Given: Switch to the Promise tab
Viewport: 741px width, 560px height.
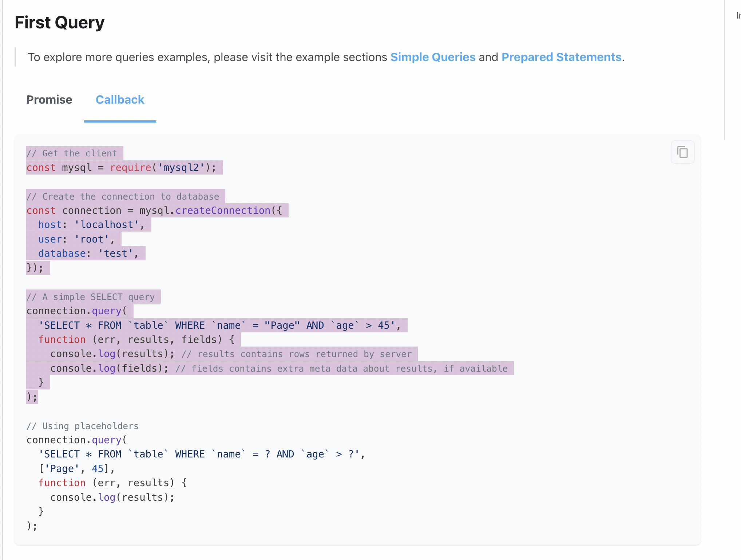Looking at the screenshot, I should tap(49, 100).
